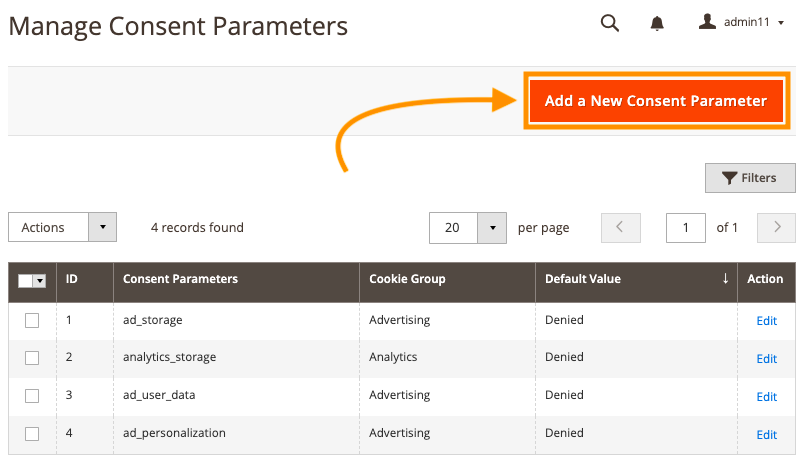Edit the ad_user_data parameter
Screen dimensions: 805x468
click(x=766, y=396)
